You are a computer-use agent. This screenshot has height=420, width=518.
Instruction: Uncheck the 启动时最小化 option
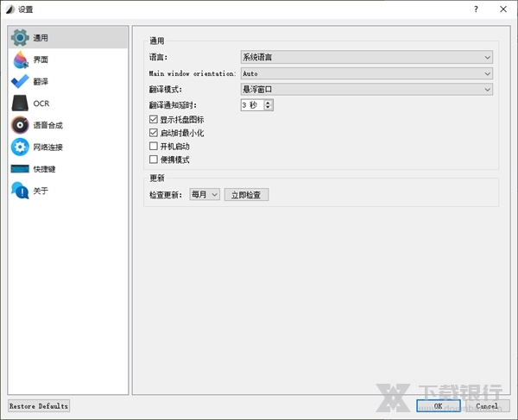(154, 134)
